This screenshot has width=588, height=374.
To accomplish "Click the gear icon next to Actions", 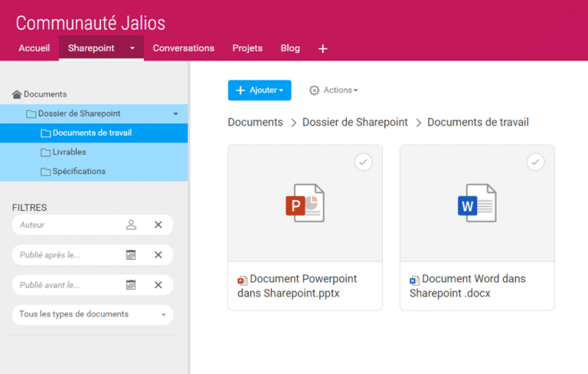I will coord(314,90).
